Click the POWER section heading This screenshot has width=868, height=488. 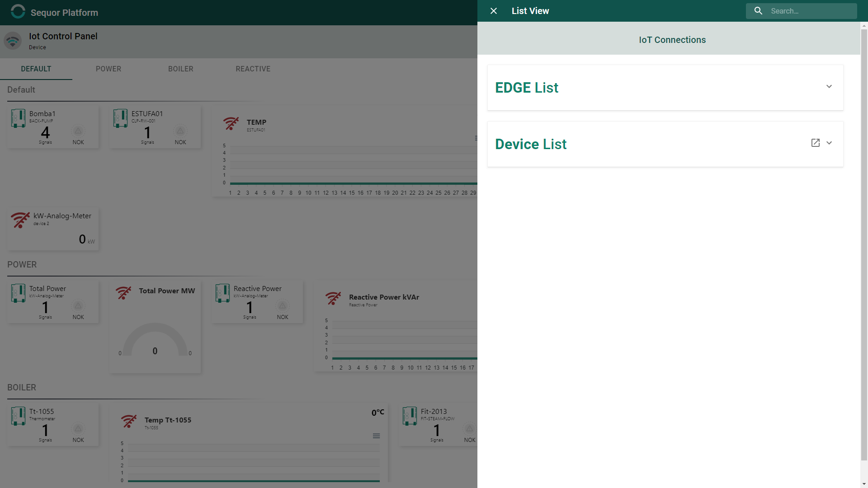(22, 264)
